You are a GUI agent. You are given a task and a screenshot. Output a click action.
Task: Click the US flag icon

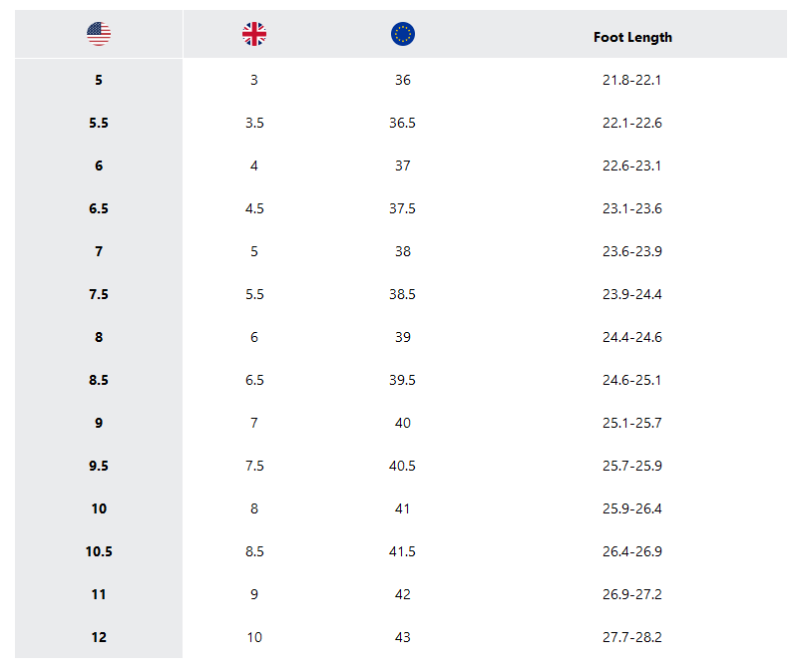(x=99, y=34)
